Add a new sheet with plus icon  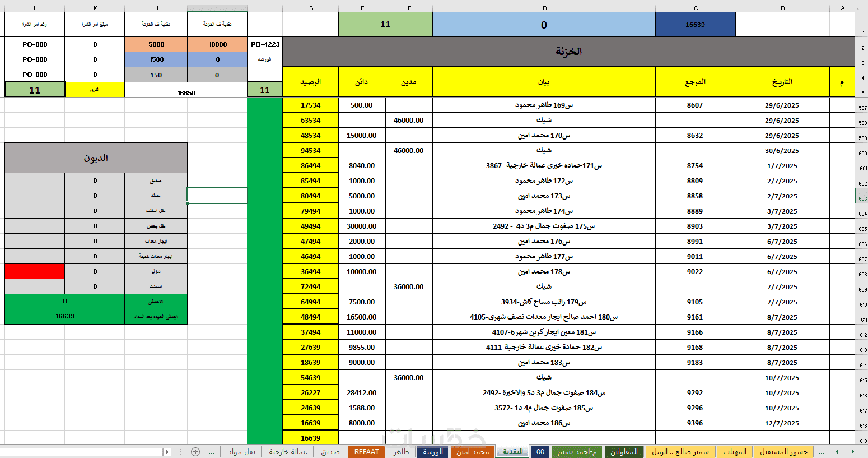195,452
